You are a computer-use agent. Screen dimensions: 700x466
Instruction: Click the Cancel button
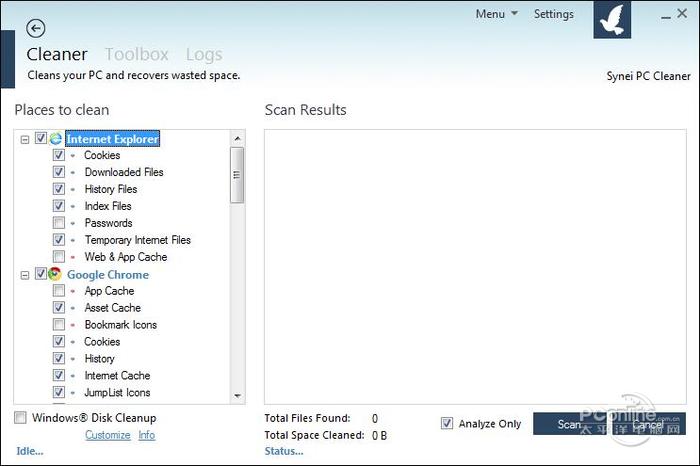coord(647,424)
